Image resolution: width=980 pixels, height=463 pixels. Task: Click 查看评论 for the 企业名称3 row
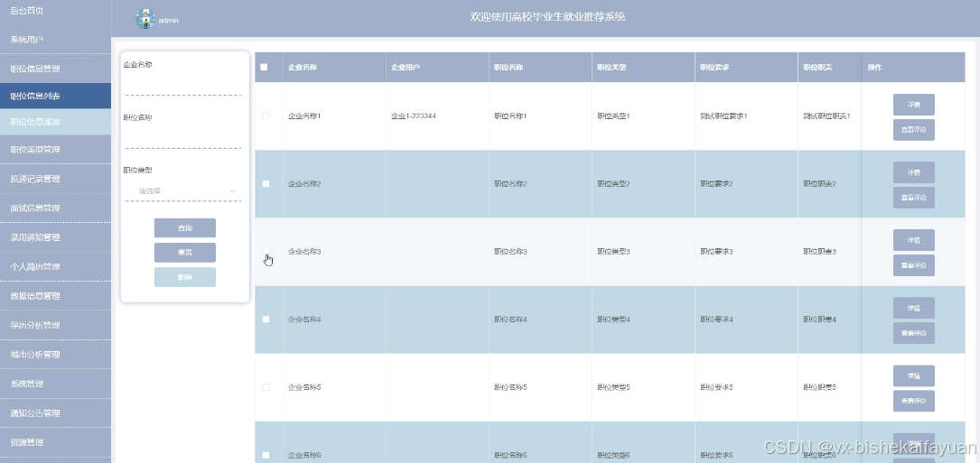click(x=914, y=265)
